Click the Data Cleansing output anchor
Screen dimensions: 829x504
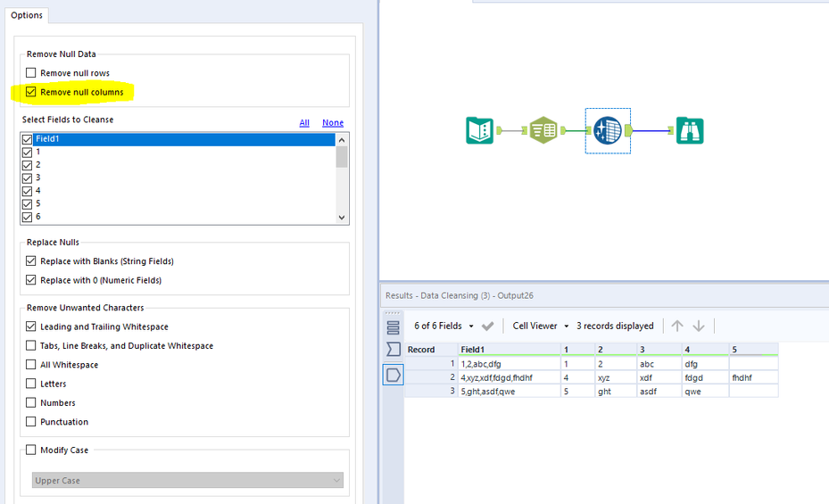coord(628,130)
